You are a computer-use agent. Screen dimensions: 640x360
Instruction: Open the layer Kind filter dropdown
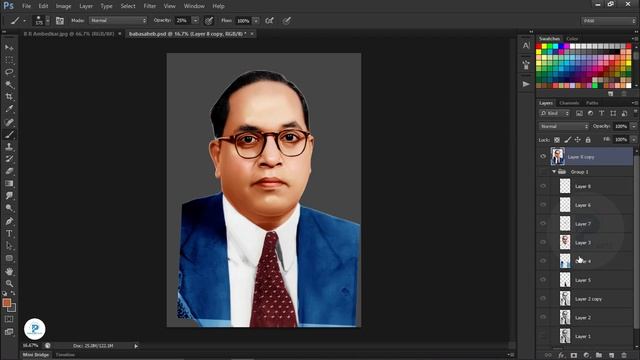(554, 113)
